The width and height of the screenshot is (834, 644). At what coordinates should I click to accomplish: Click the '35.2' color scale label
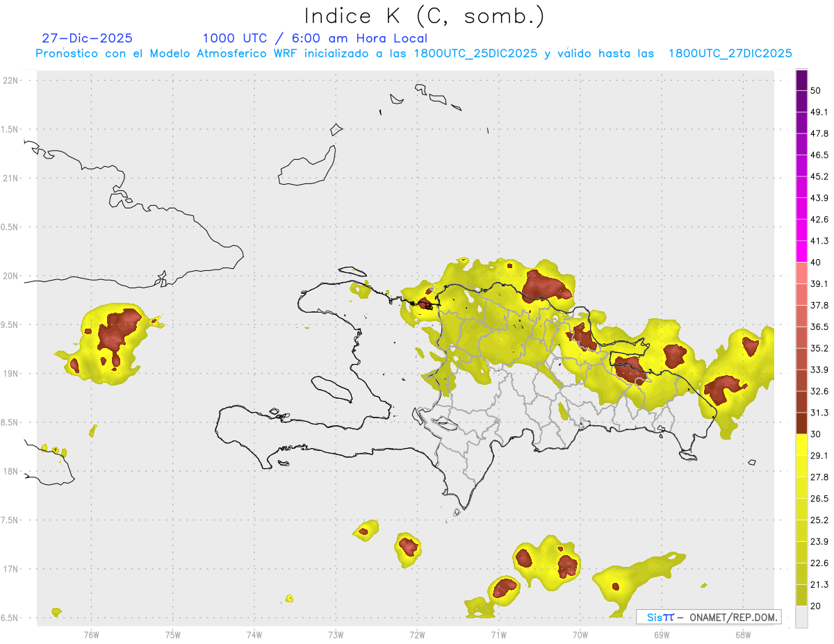pyautogui.click(x=819, y=348)
